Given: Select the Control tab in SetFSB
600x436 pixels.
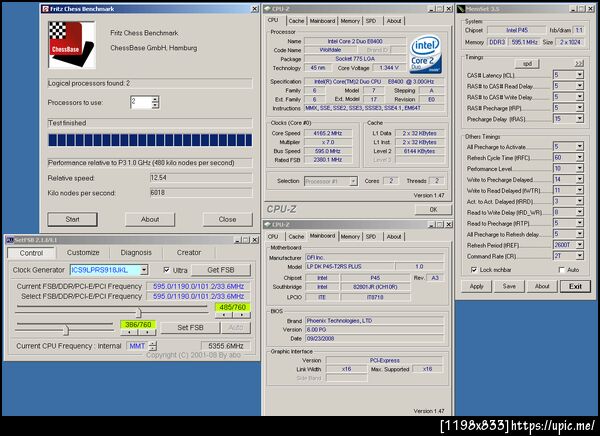Looking at the screenshot, I should [x=31, y=253].
